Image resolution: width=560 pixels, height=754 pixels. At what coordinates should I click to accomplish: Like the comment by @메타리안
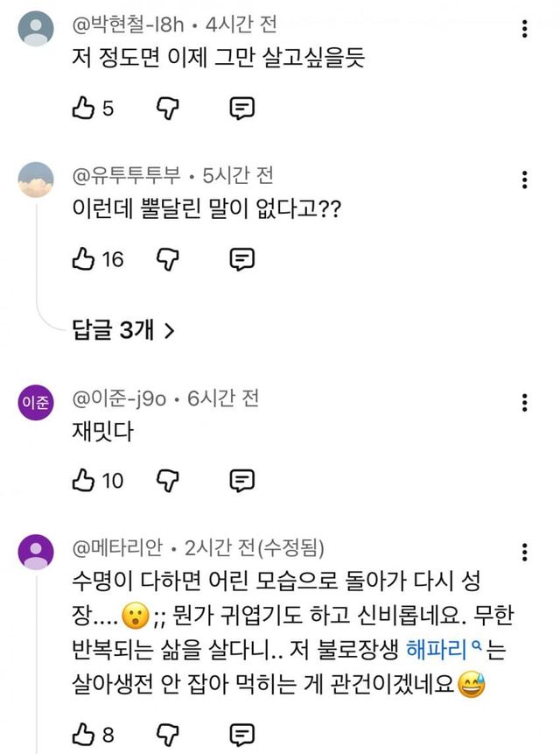click(x=85, y=734)
